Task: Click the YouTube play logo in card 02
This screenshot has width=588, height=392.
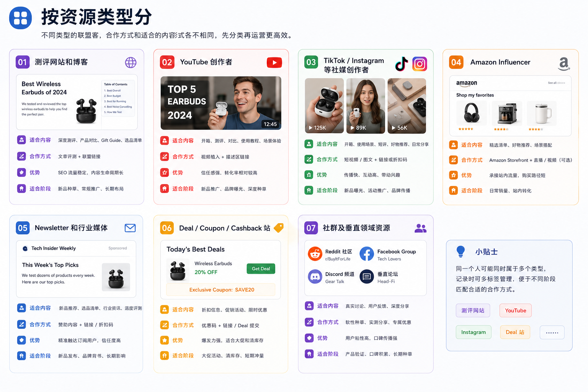Action: click(274, 62)
